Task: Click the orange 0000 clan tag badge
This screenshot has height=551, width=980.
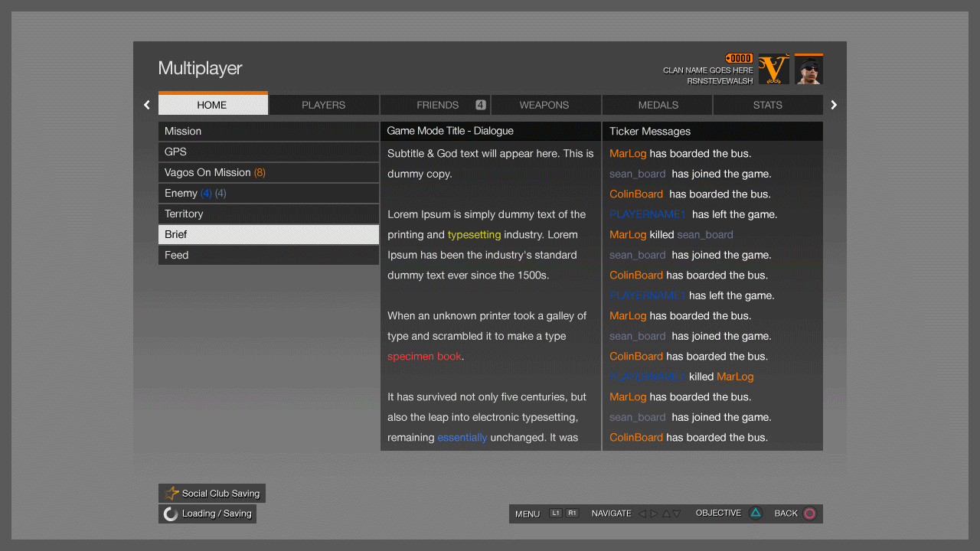Action: point(739,58)
